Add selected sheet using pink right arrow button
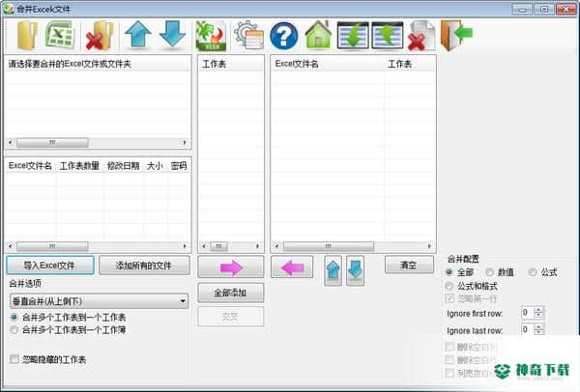This screenshot has height=392, width=580. [x=231, y=267]
